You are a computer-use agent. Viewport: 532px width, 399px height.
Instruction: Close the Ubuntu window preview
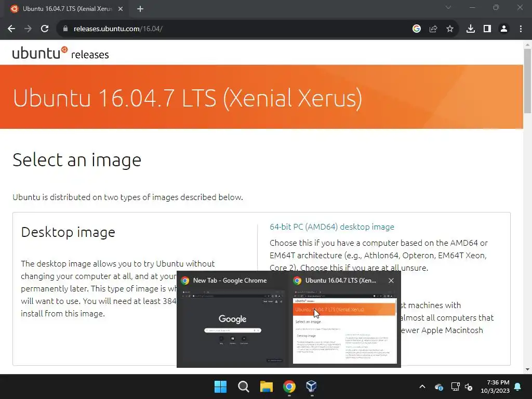click(391, 281)
